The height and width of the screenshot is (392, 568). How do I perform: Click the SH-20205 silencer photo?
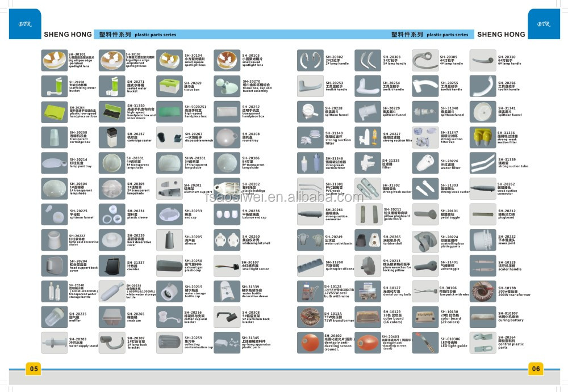(x=169, y=240)
